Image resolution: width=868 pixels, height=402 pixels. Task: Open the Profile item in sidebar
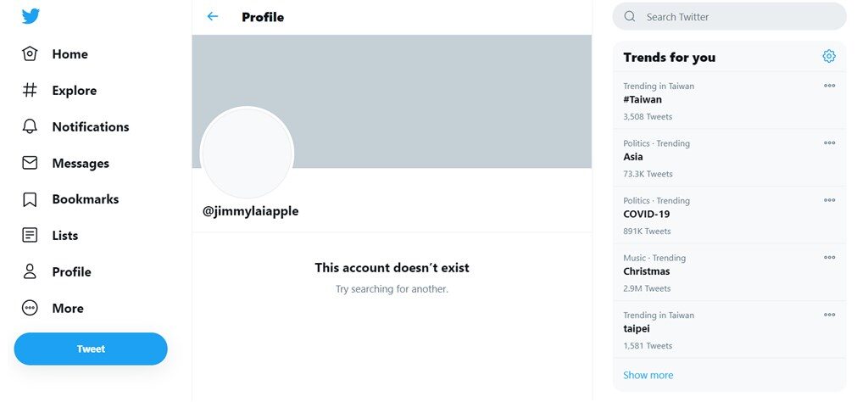(71, 272)
